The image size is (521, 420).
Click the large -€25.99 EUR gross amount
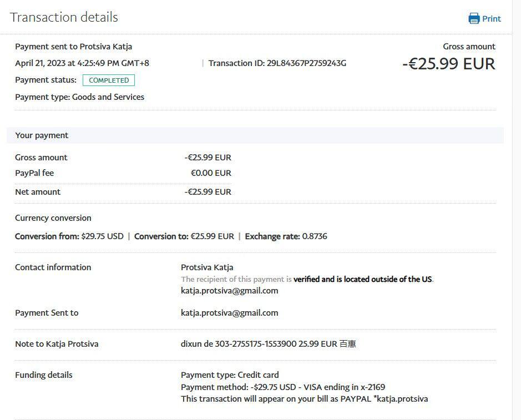coord(448,64)
